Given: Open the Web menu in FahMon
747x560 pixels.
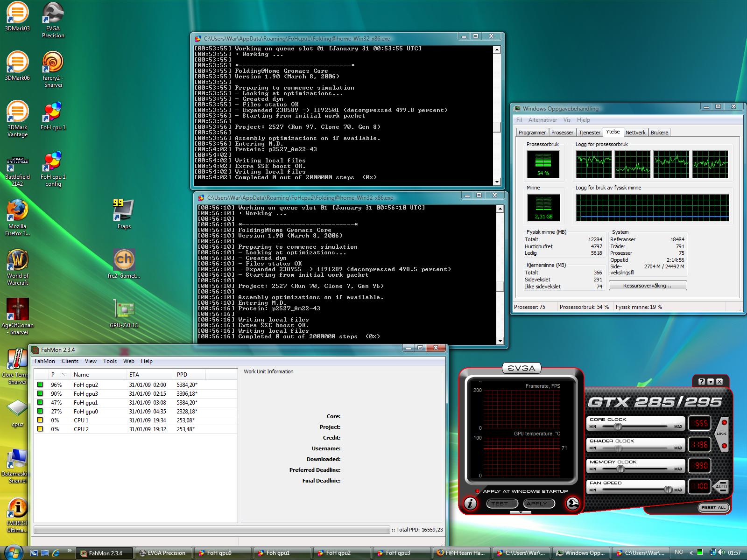Looking at the screenshot, I should [x=129, y=361].
